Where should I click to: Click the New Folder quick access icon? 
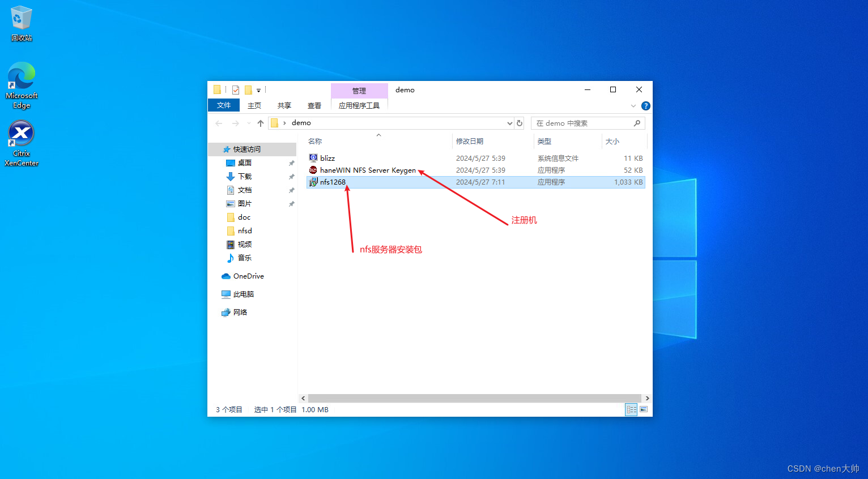248,89
